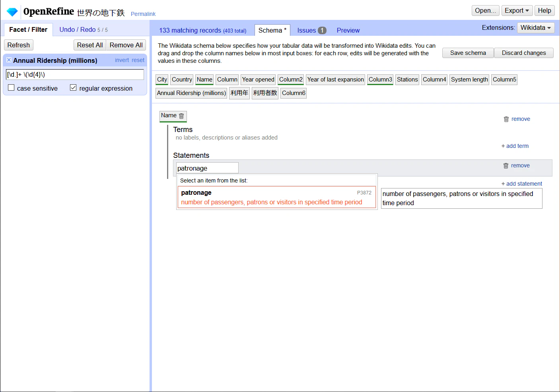Image resolution: width=560 pixels, height=392 pixels.
Task: Open the Issues tab
Action: pyautogui.click(x=311, y=31)
